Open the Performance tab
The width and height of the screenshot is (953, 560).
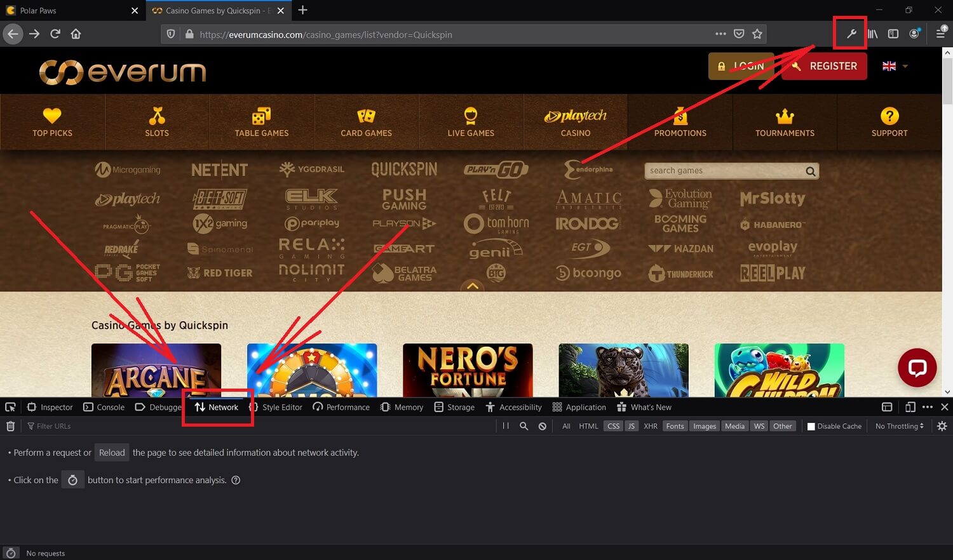pyautogui.click(x=341, y=407)
